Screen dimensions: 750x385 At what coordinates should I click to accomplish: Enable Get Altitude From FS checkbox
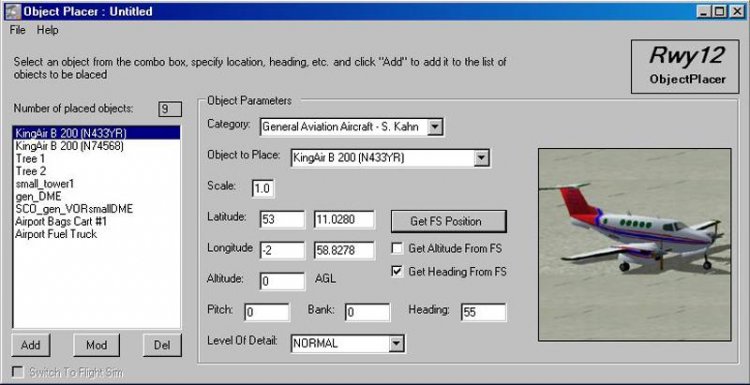397,248
